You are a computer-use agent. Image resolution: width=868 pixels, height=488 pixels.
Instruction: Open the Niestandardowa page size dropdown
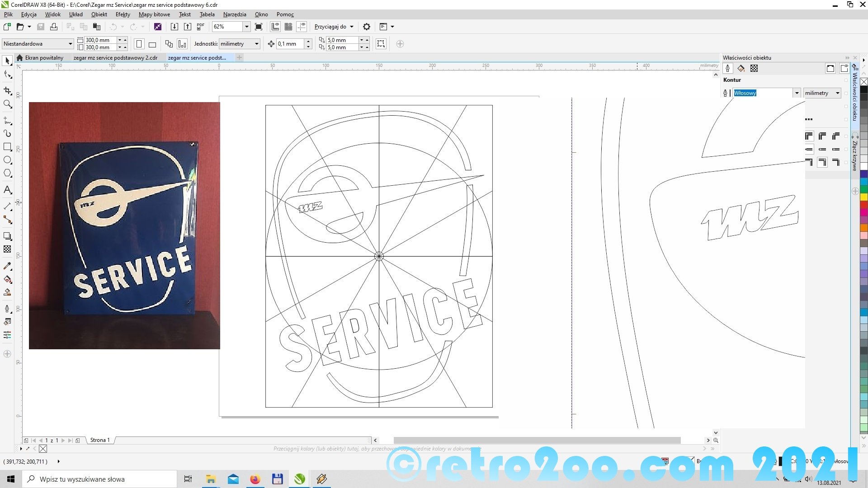(70, 44)
